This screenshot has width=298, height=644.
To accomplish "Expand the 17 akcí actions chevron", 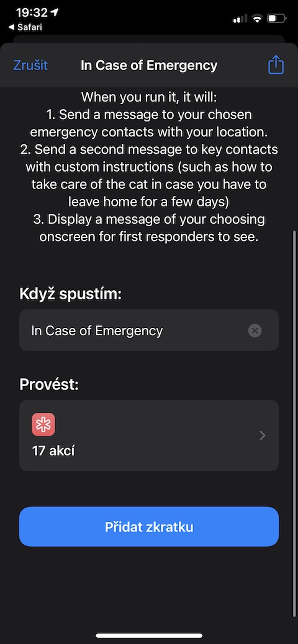I will click(263, 435).
